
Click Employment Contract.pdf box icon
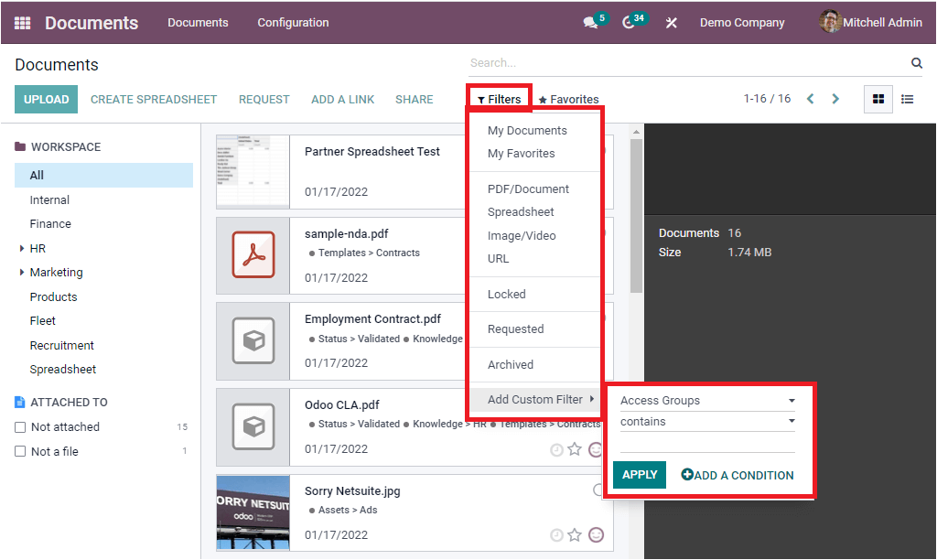point(253,340)
